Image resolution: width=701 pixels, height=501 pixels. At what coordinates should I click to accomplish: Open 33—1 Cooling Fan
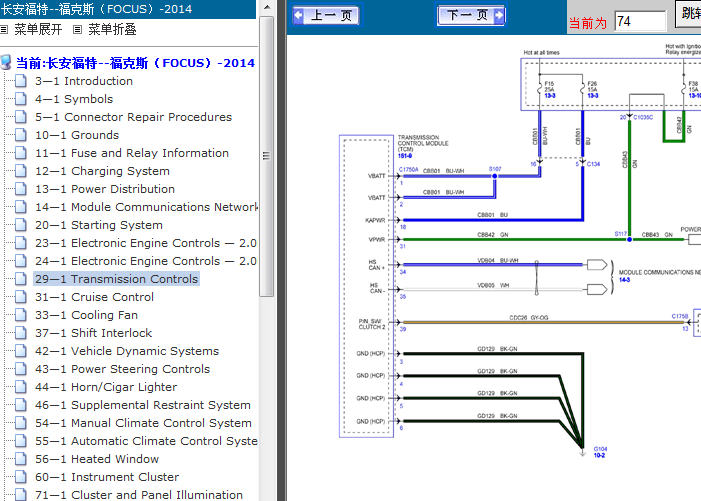[86, 315]
